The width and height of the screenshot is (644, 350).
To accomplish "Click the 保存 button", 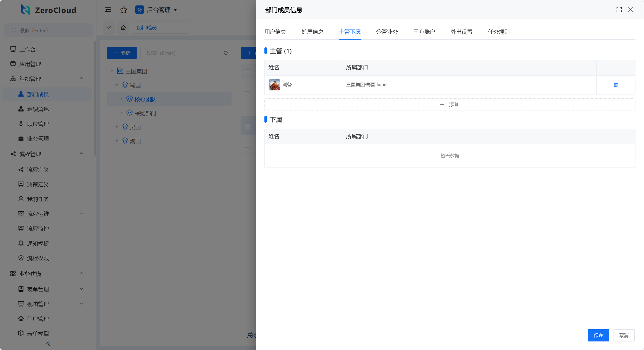I will [598, 335].
